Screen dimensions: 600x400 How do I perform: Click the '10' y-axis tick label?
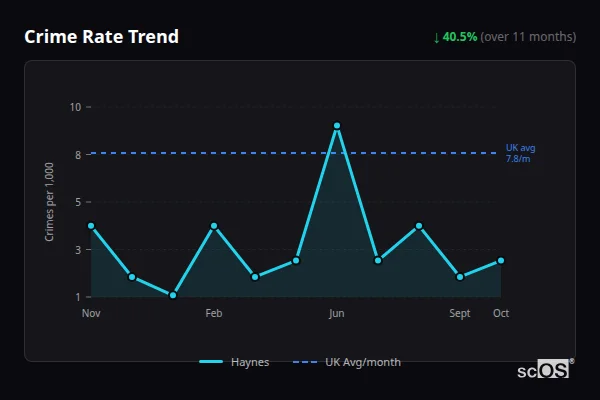coord(75,107)
